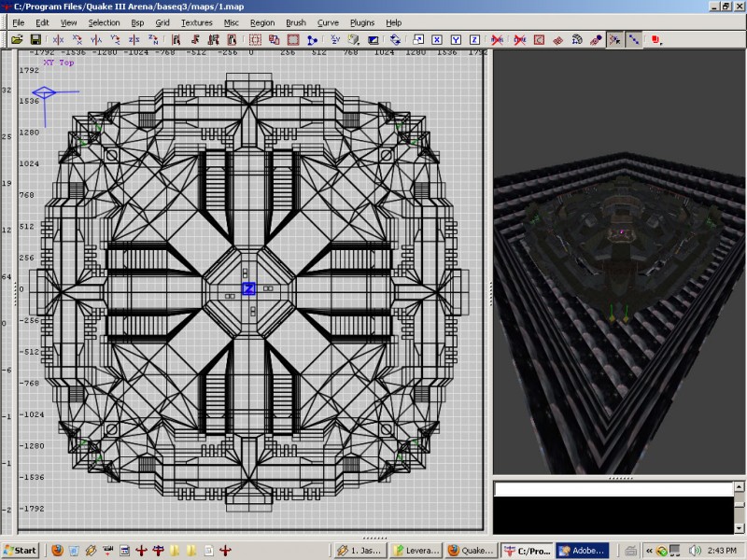
Task: Switch to the 'Levera...' taskbar window
Action: tap(416, 551)
